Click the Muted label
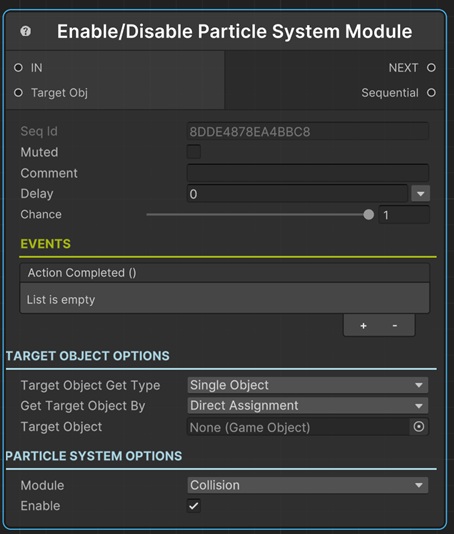Image resolution: width=454 pixels, height=534 pixels. pyautogui.click(x=39, y=152)
